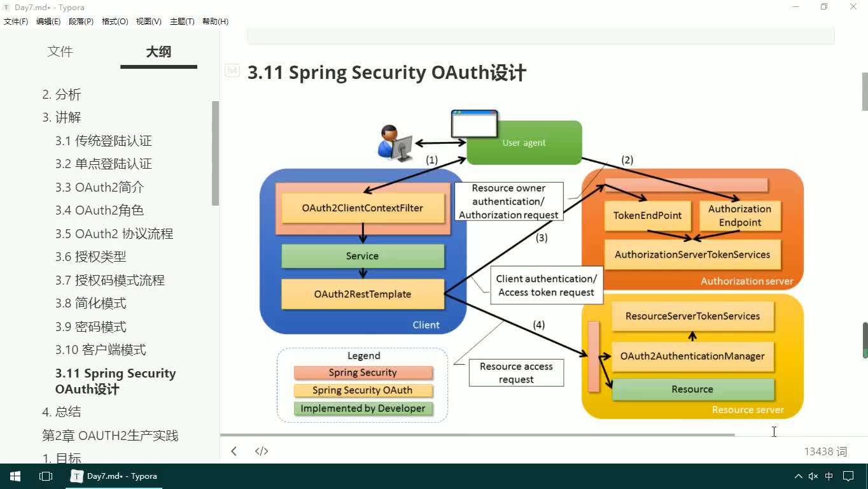Viewport: 868px width, 489px height.
Task: Click the h4 heading marker icon
Action: [x=232, y=71]
